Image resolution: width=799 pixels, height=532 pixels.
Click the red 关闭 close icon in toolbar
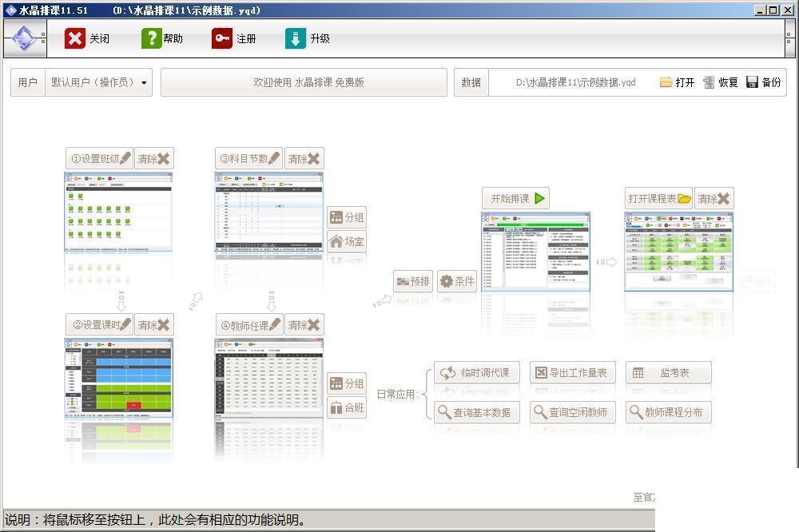[75, 38]
